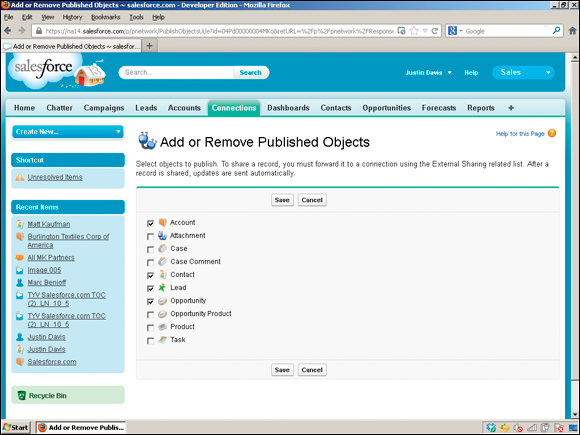Viewport: 580px width, 435px height.
Task: Click the Connections page header icon
Action: click(x=147, y=141)
